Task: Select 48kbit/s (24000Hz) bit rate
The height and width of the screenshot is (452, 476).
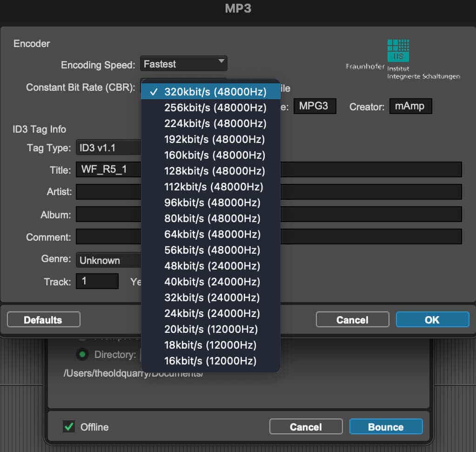Action: pyautogui.click(x=211, y=266)
